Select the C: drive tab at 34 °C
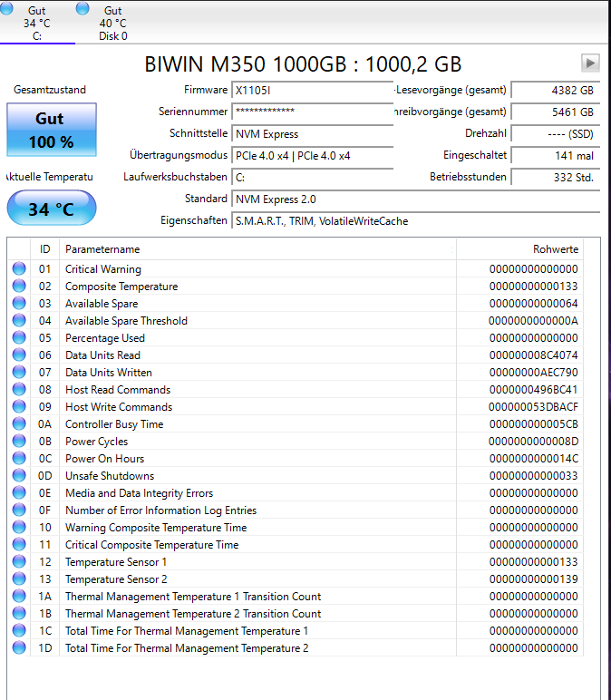The image size is (611, 700). [x=36, y=24]
